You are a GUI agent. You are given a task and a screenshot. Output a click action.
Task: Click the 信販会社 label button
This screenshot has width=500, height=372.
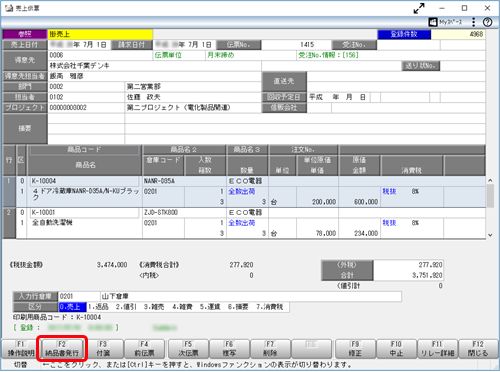tap(284, 108)
